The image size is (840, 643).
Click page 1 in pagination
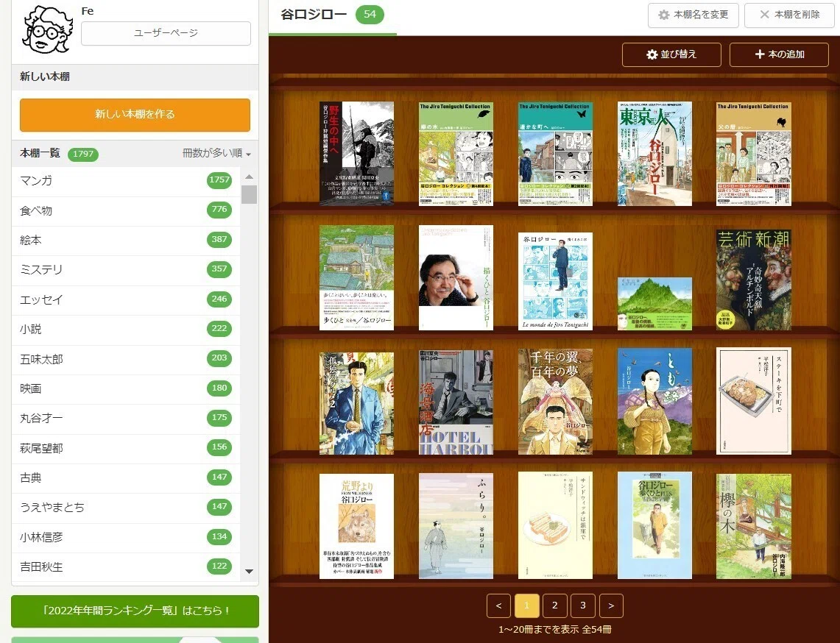click(526, 606)
